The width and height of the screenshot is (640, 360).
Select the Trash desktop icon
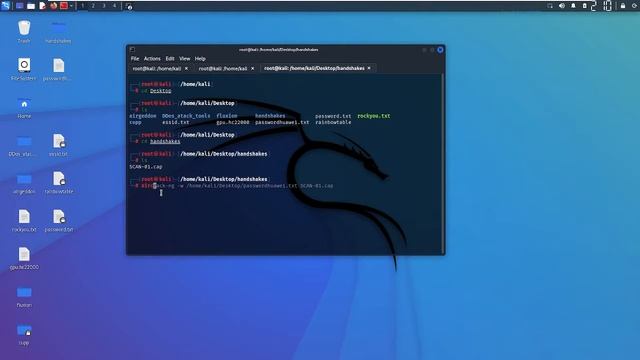point(24,32)
